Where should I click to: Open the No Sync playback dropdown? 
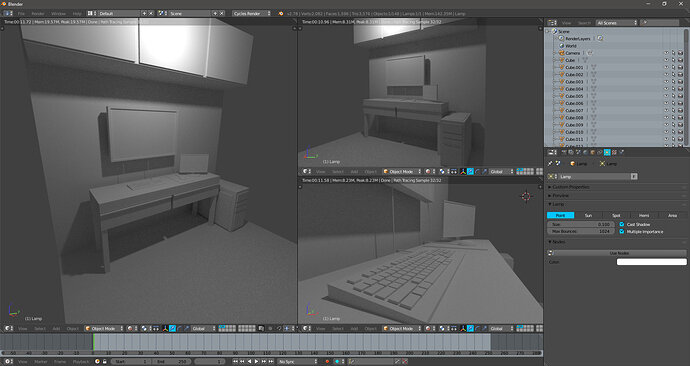pos(297,362)
